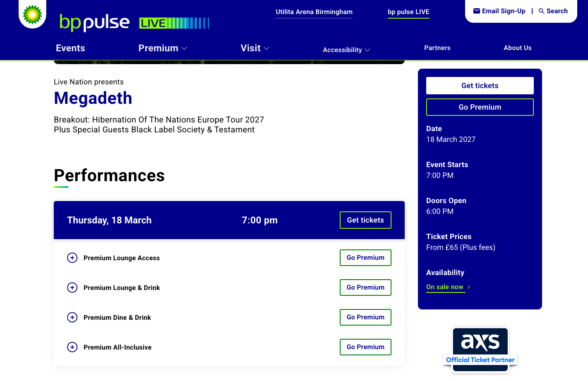Click Go Premium in the sidebar
Image resolution: width=588 pixels, height=381 pixels.
click(x=480, y=107)
